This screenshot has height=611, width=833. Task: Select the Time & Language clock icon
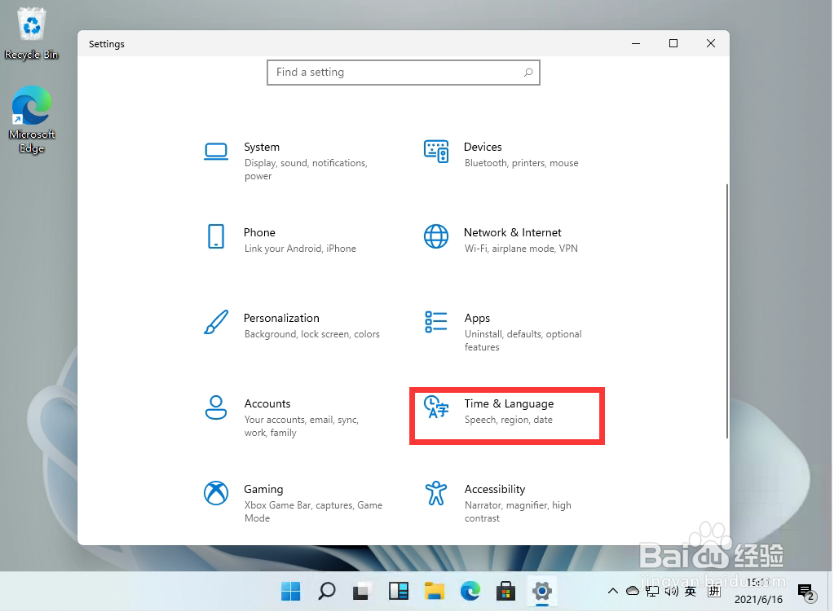click(436, 407)
